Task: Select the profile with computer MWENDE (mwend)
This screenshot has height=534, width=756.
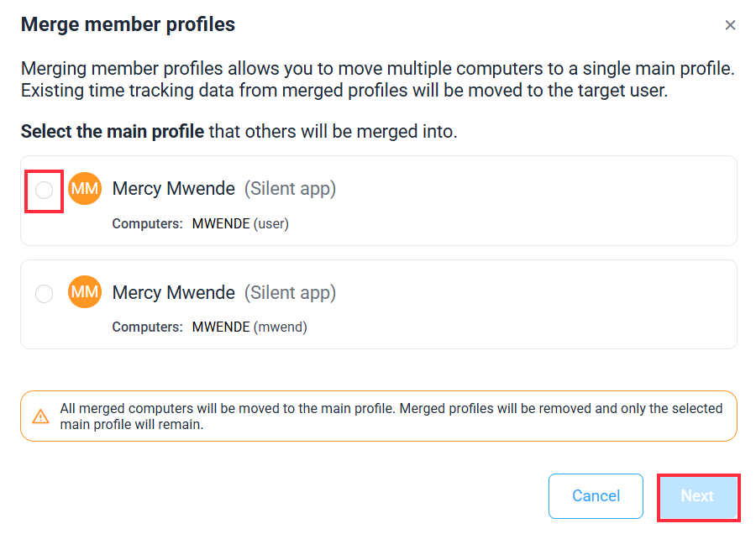Action: 44,294
